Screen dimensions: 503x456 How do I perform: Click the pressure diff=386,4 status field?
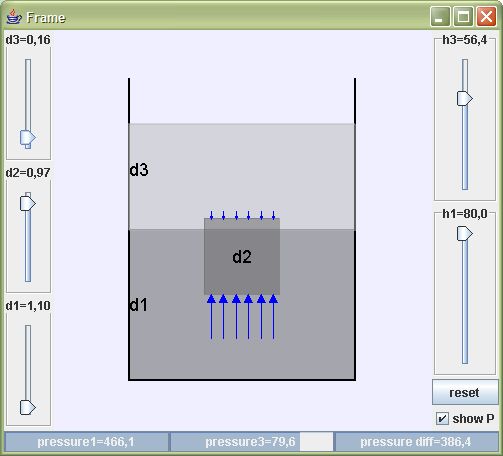[416, 442]
